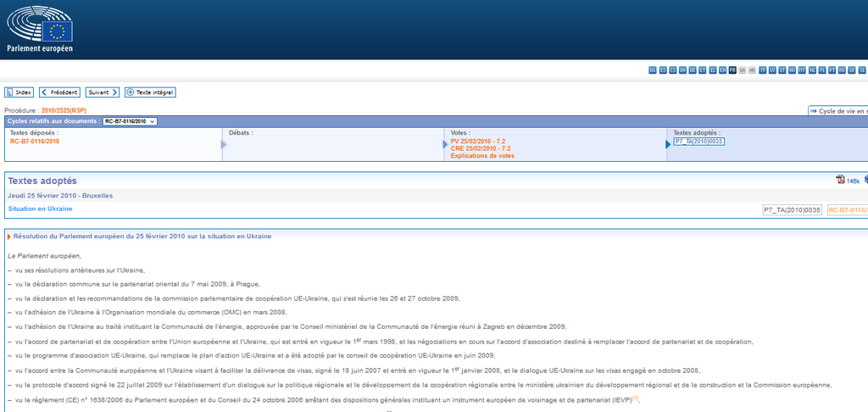868x412 pixels.
Task: Open the Cycle de vie en séance tab
Action: coord(839,111)
